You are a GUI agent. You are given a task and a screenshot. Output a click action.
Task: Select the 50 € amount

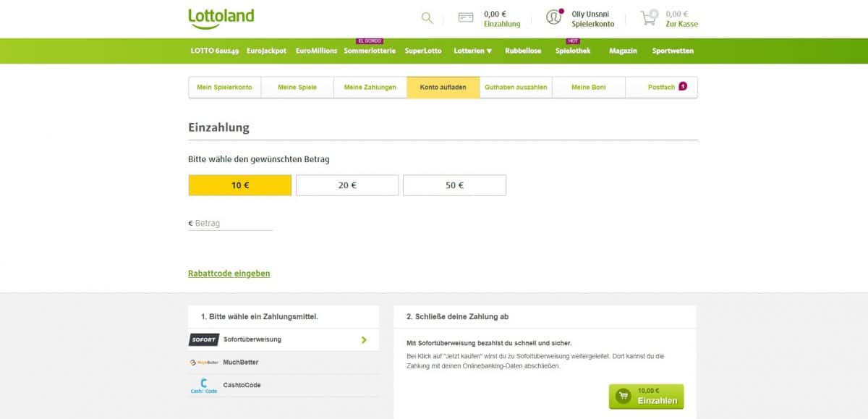[x=454, y=185]
